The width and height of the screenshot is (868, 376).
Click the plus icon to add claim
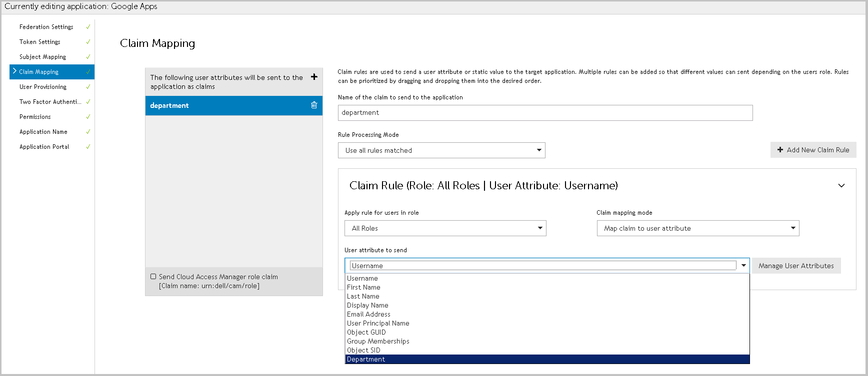pos(314,77)
